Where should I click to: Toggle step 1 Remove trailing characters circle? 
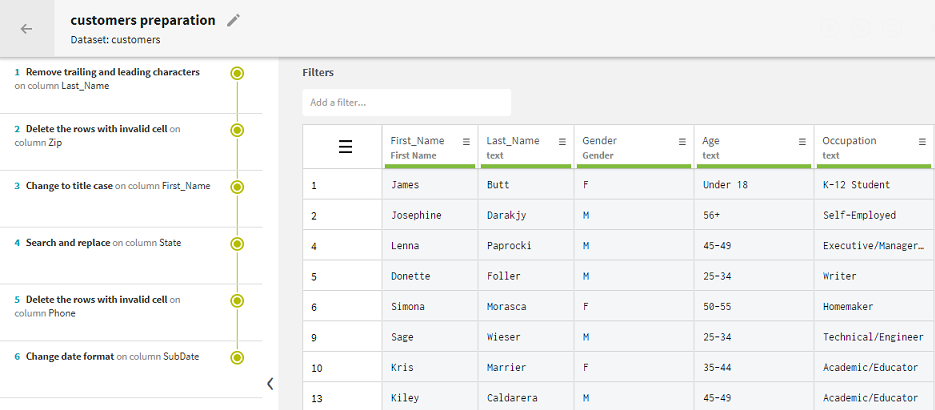(x=237, y=73)
